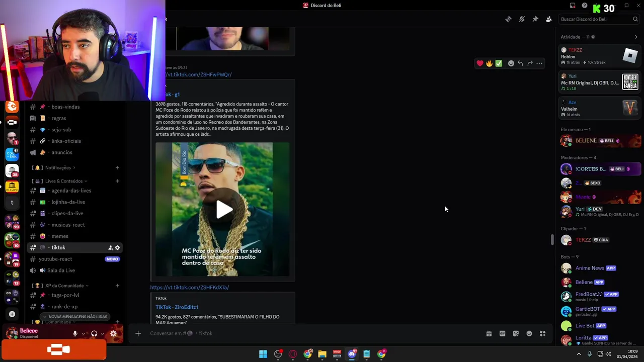This screenshot has width=644, height=362.
Task: Toggle microphone mute in user panel
Action: click(75, 333)
